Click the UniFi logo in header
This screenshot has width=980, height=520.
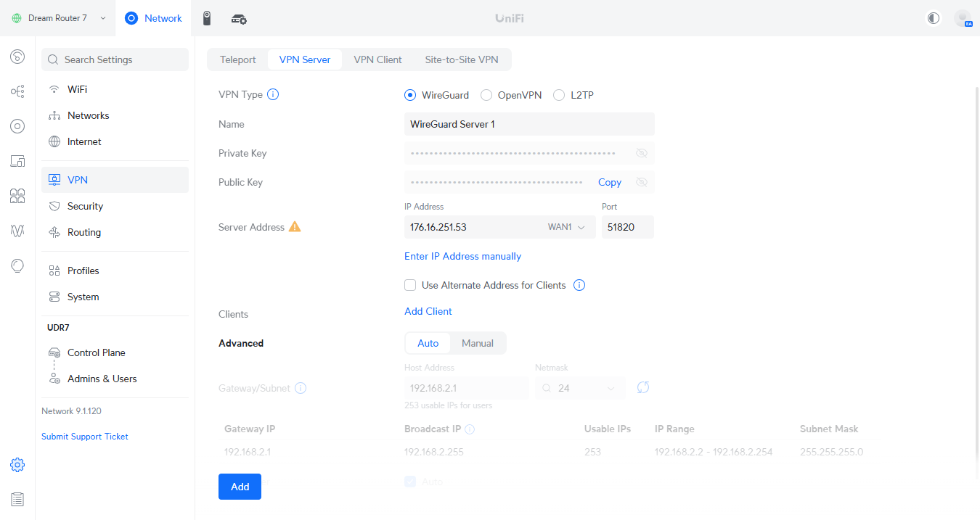click(510, 18)
